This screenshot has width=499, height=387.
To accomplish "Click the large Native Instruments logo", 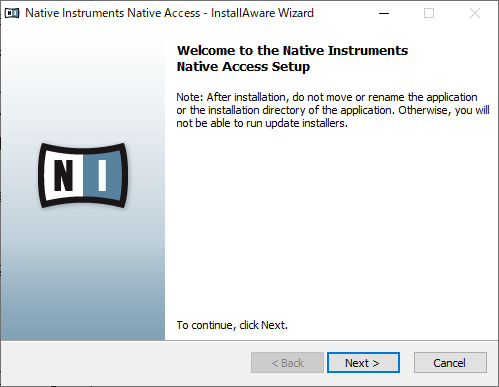I will 83,176.
